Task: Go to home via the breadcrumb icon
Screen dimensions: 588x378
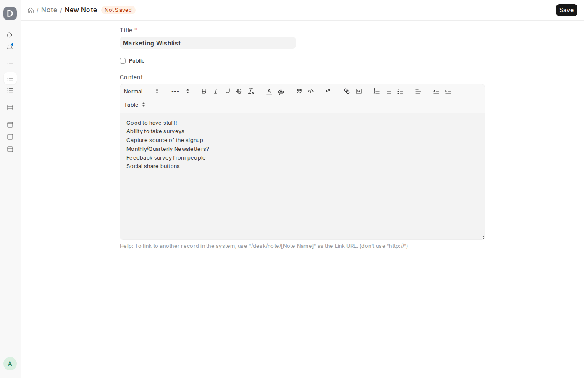Action: (31, 10)
